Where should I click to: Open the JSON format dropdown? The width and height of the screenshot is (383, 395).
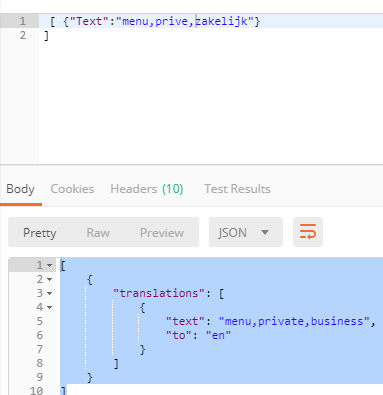[246, 232]
